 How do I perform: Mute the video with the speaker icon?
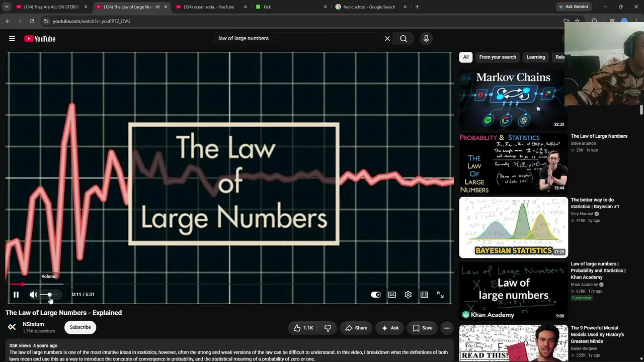coord(33,295)
